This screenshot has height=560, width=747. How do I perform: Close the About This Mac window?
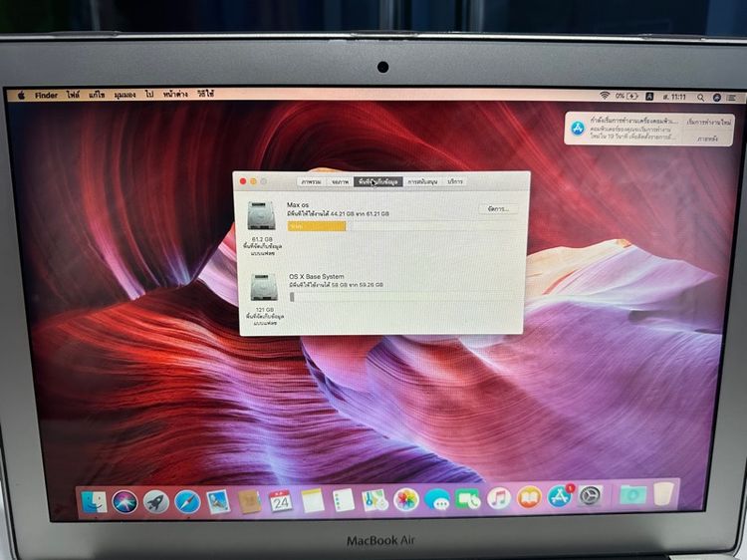pyautogui.click(x=242, y=181)
